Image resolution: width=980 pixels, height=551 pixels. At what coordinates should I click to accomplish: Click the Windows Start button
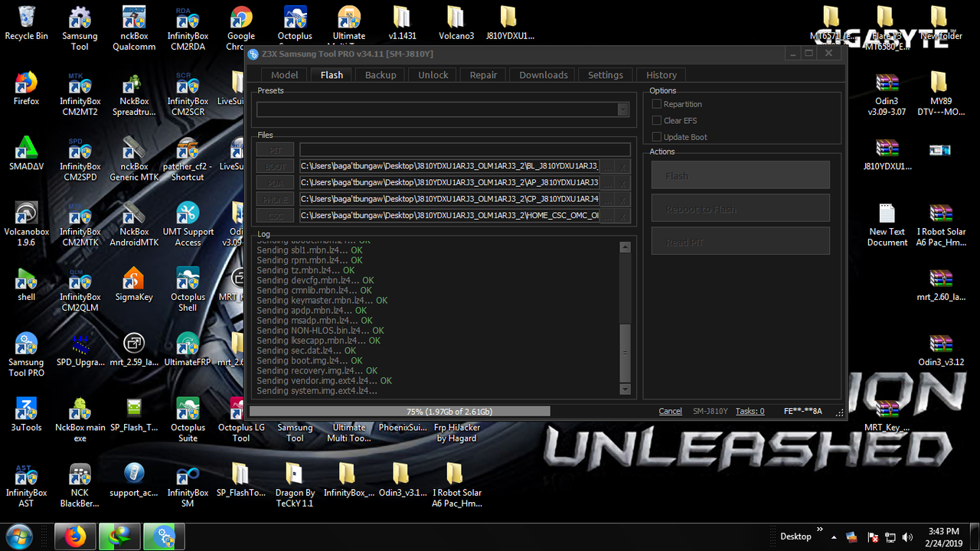pyautogui.click(x=19, y=536)
